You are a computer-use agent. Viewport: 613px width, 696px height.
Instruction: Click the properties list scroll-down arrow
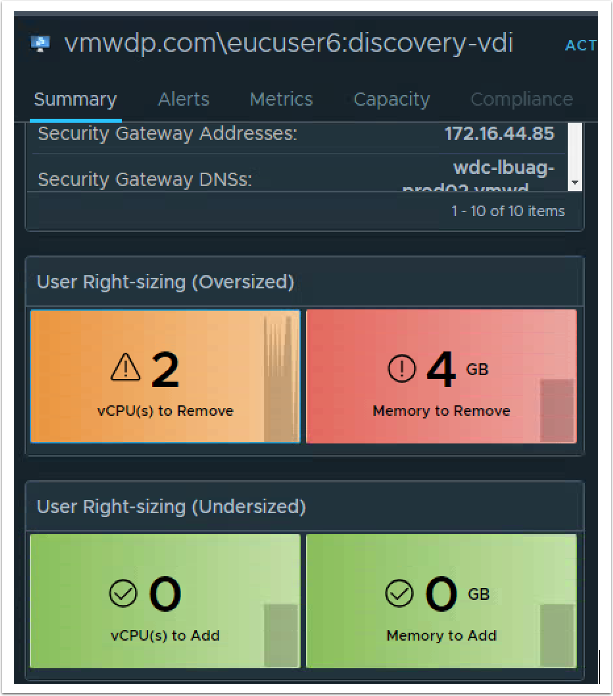click(574, 183)
